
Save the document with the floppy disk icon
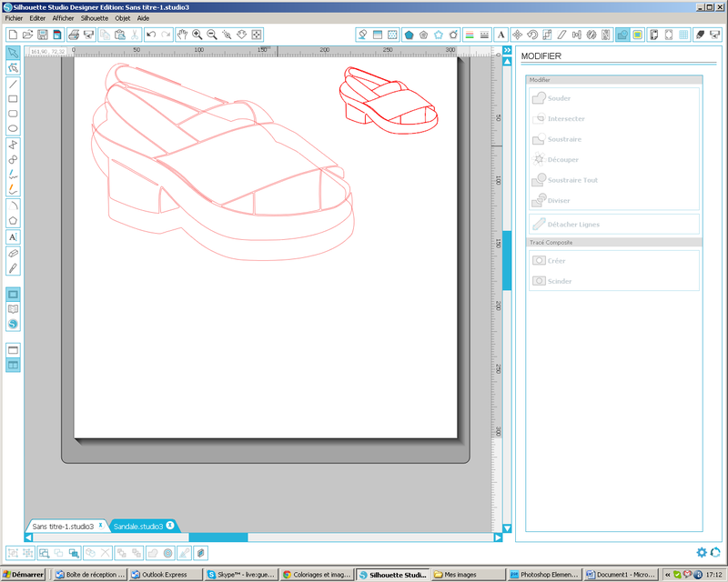pyautogui.click(x=43, y=35)
